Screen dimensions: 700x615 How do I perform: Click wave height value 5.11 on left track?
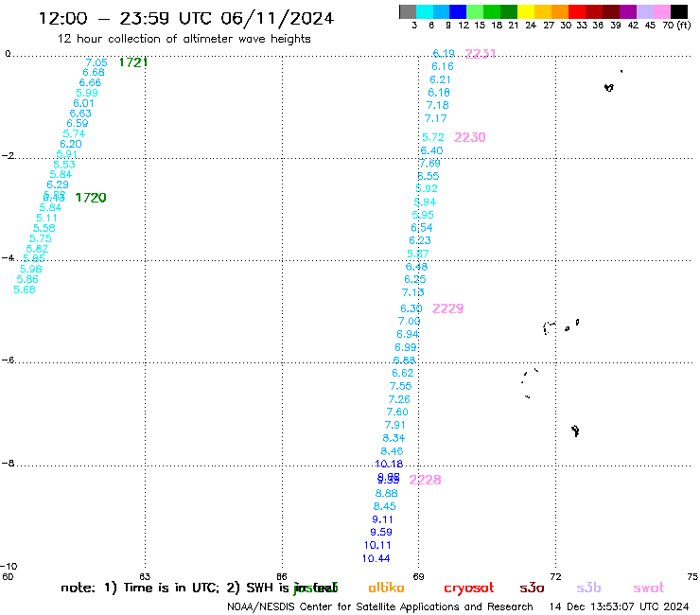click(x=47, y=218)
